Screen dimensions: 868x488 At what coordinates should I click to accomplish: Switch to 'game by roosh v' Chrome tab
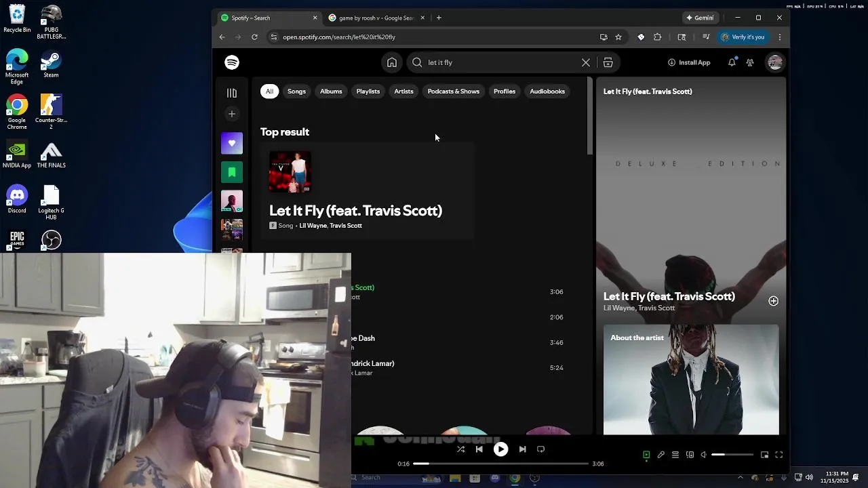tap(374, 18)
